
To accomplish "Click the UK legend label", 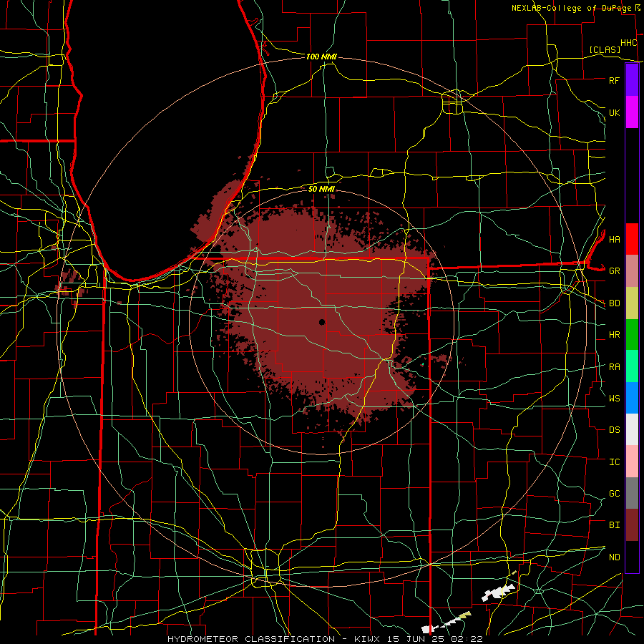I will click(x=614, y=112).
